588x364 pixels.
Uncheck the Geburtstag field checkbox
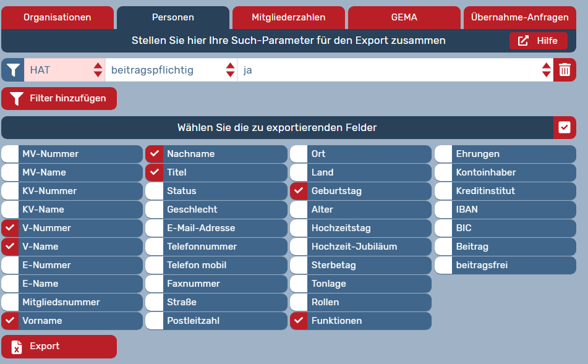[x=299, y=191]
